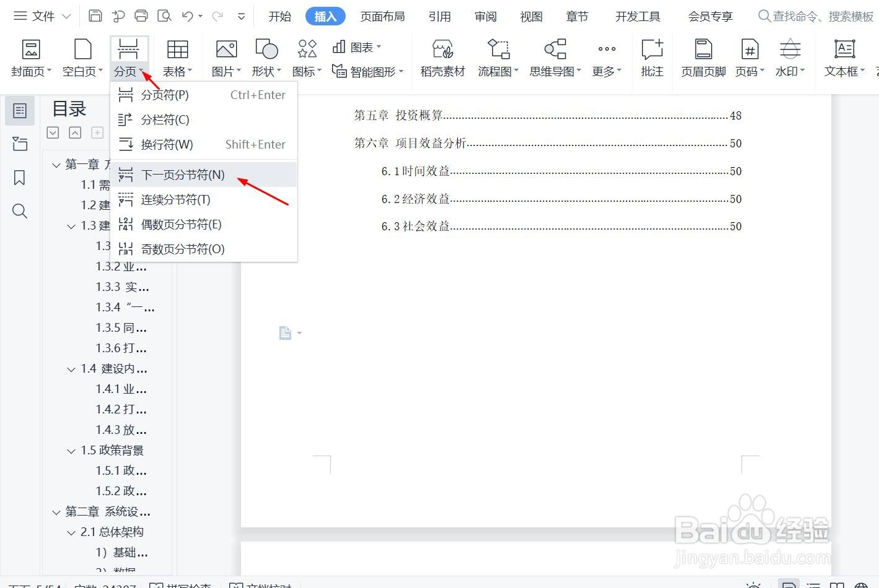The image size is (879, 588).
Task: Select the 稻壳素材 resource tool
Action: pos(441,56)
